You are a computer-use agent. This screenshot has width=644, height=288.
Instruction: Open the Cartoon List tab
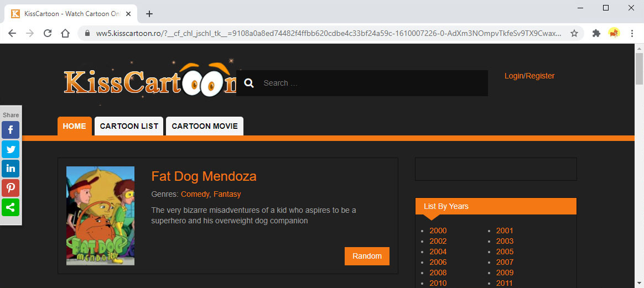point(129,126)
